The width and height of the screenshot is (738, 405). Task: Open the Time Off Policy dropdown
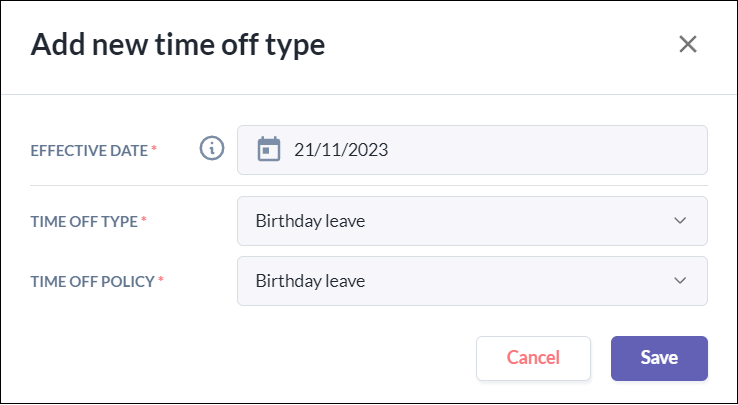[471, 281]
